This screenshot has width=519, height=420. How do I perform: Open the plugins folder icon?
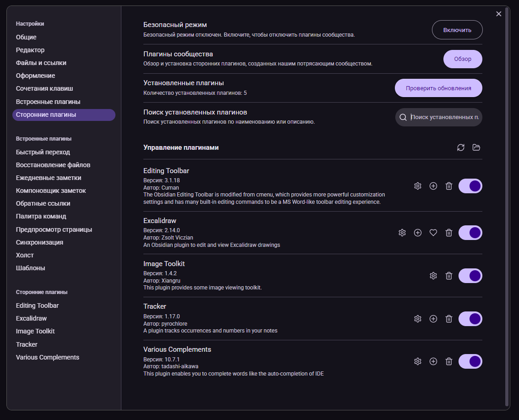point(476,147)
